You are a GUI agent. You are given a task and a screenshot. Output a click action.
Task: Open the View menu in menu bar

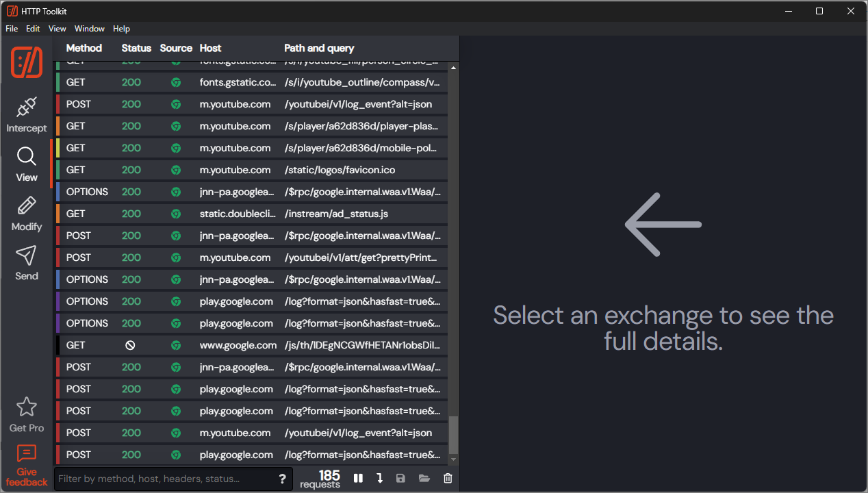(x=58, y=29)
